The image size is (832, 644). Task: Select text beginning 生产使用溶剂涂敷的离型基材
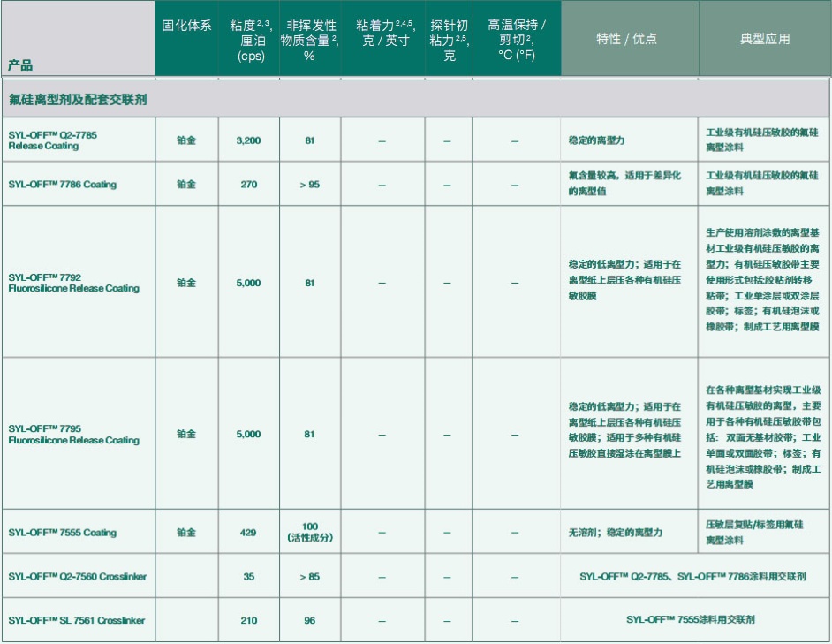point(762,280)
